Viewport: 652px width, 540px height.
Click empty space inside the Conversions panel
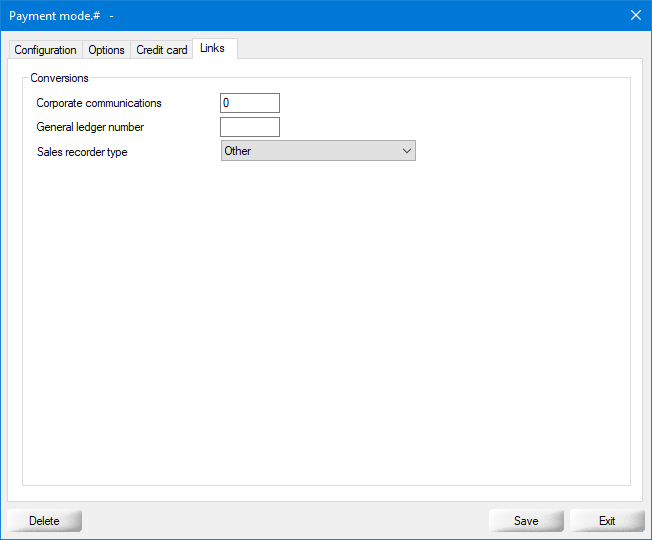(x=326, y=320)
